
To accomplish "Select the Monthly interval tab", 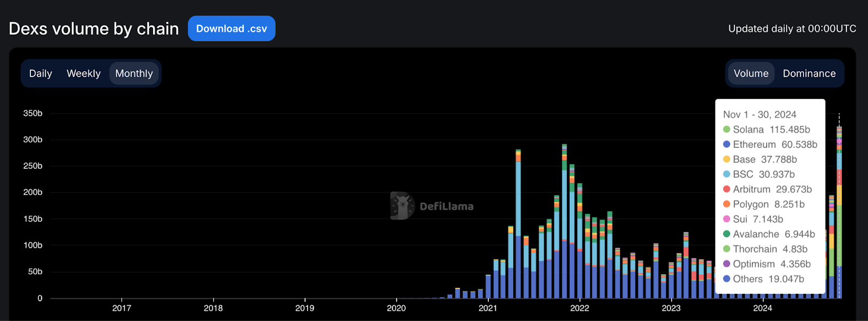I will pyautogui.click(x=134, y=73).
